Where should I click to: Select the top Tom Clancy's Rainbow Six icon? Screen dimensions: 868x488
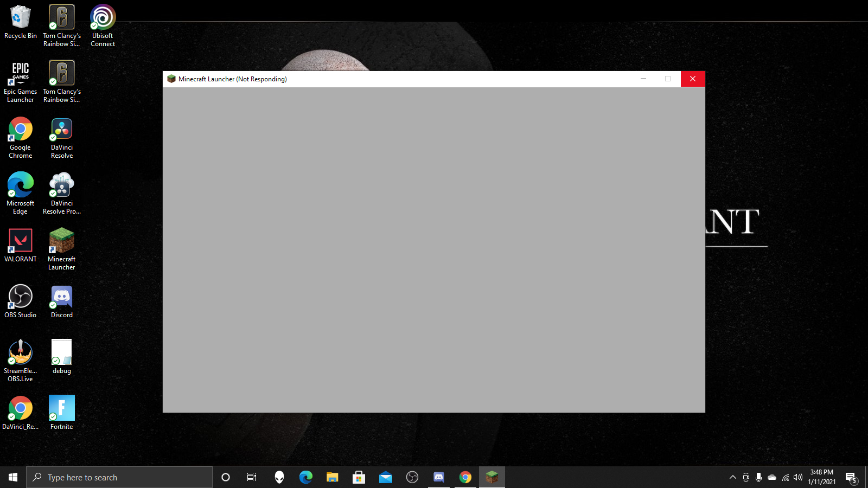coord(62,25)
